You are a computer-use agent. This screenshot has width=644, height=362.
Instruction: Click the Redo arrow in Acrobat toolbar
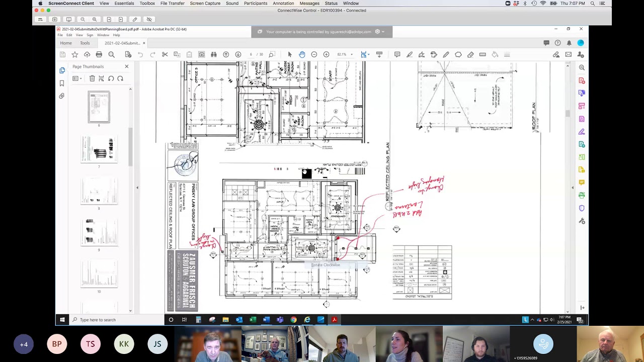coord(152,54)
